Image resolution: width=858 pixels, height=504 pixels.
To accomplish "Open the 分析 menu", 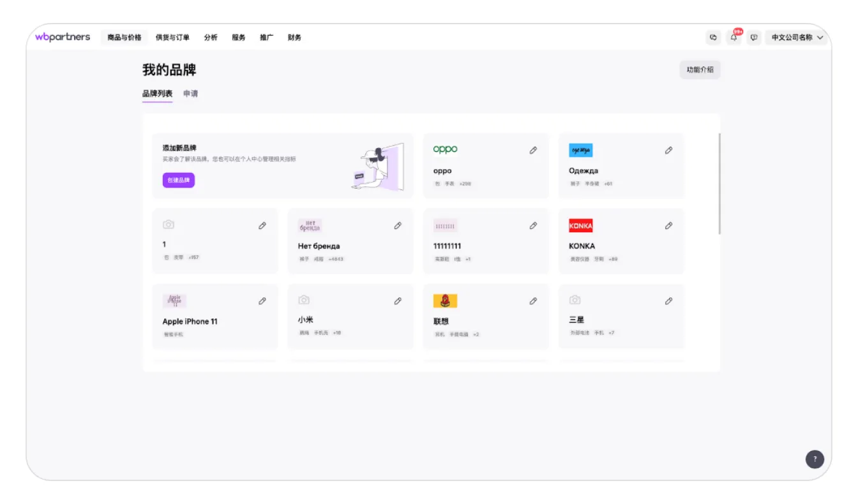I will (x=211, y=38).
